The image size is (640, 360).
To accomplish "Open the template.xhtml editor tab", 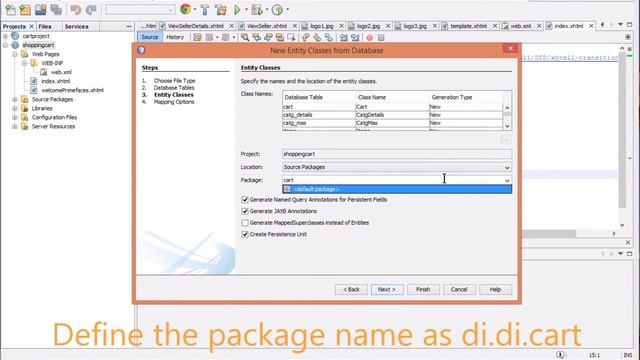I will pos(469,26).
